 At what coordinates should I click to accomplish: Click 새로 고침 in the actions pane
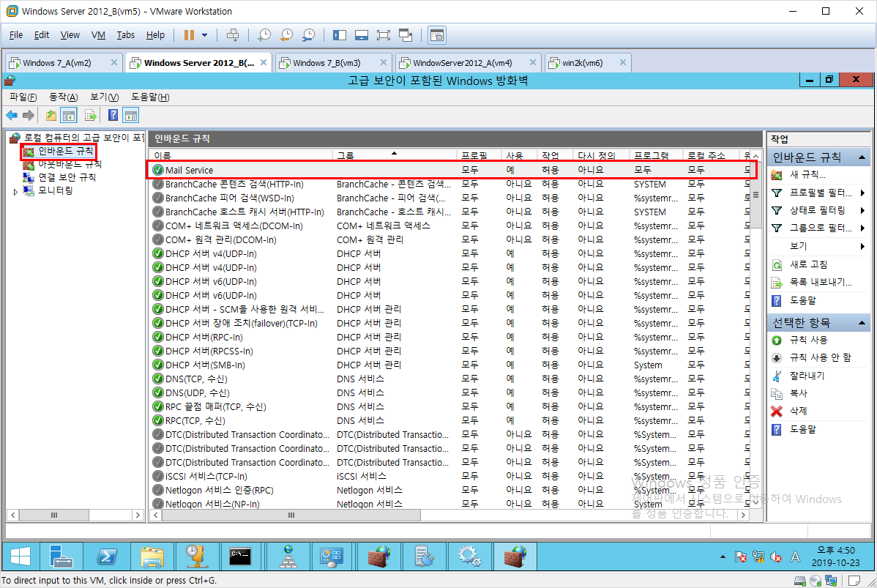point(808,264)
